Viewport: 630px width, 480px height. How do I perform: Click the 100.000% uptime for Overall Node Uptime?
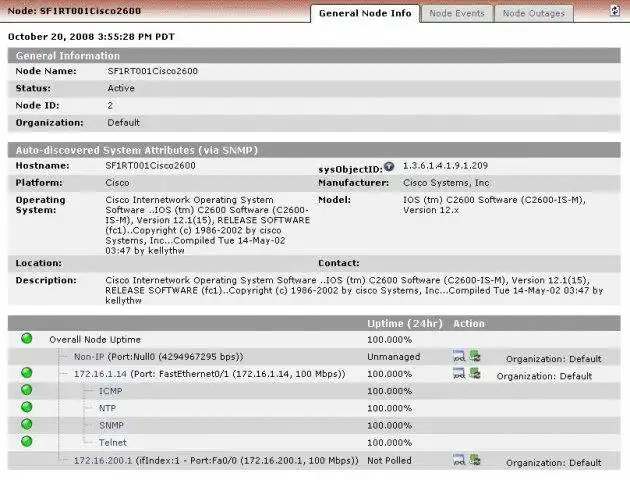[389, 340]
